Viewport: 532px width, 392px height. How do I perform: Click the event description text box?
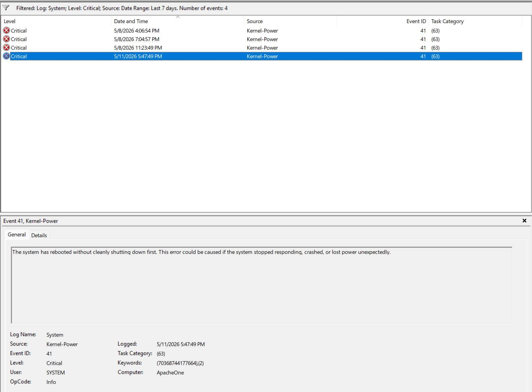point(262,285)
